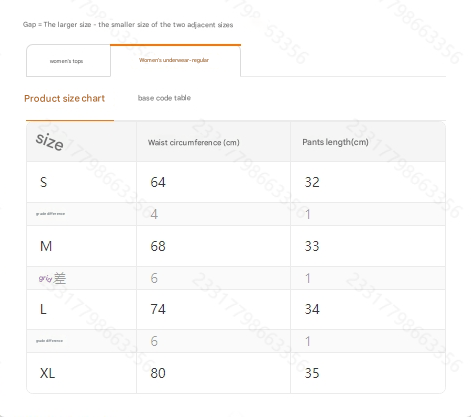Select the Women's underwear-regular tab
471x417 pixels.
click(x=175, y=60)
